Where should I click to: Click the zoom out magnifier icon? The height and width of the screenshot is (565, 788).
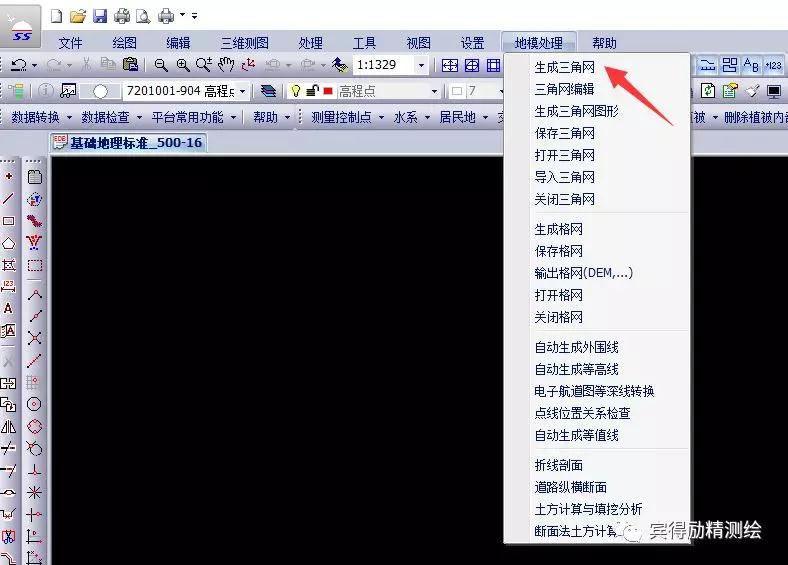point(162,65)
